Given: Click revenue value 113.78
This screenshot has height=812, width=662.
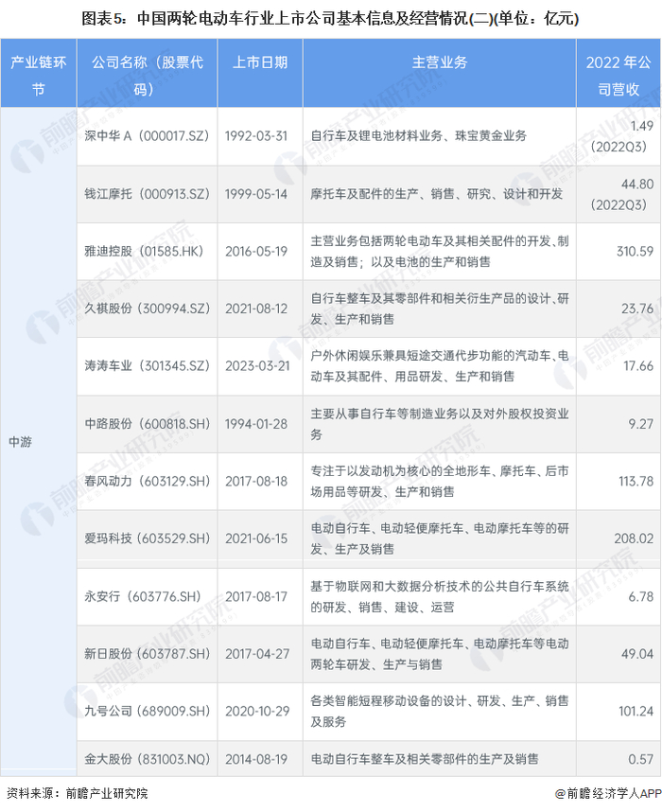Looking at the screenshot, I should click(636, 482).
